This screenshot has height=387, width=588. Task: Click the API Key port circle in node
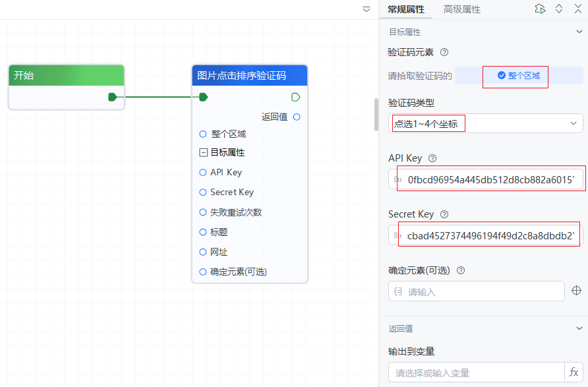[203, 173]
